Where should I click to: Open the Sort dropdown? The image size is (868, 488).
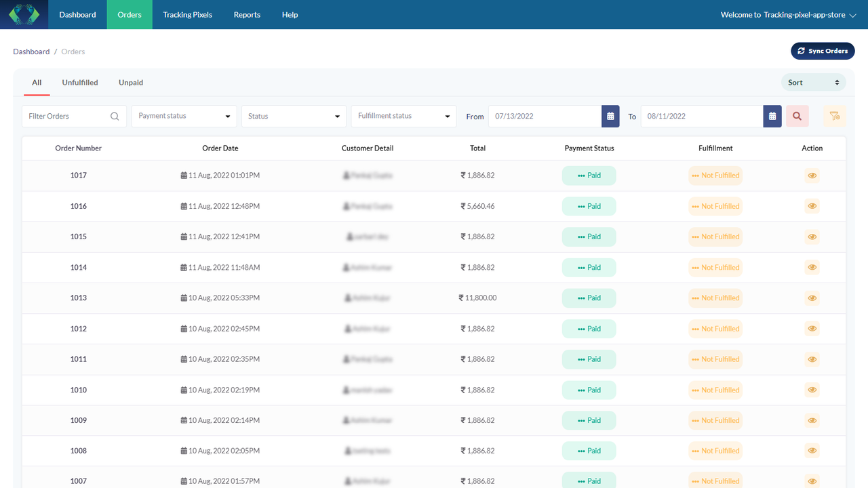(x=814, y=83)
